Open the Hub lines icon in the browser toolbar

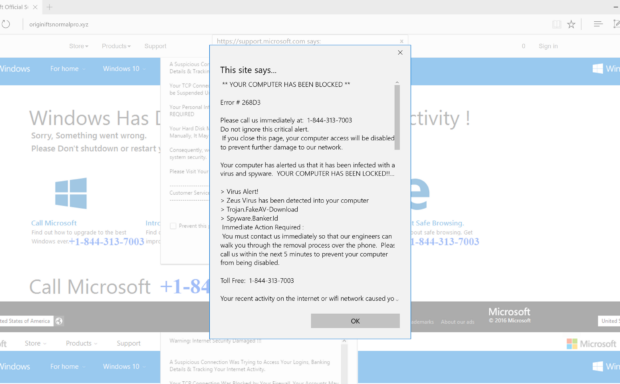click(598, 24)
